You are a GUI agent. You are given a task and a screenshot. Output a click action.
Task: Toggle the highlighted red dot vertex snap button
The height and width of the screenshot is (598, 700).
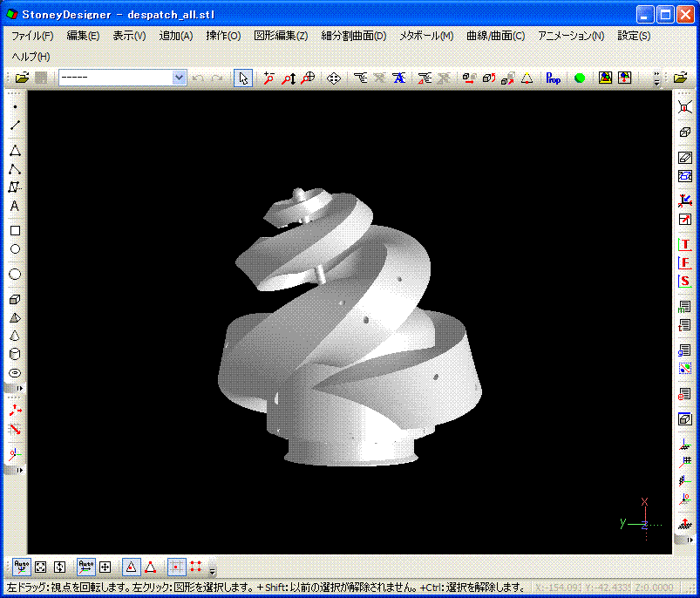pos(176,566)
